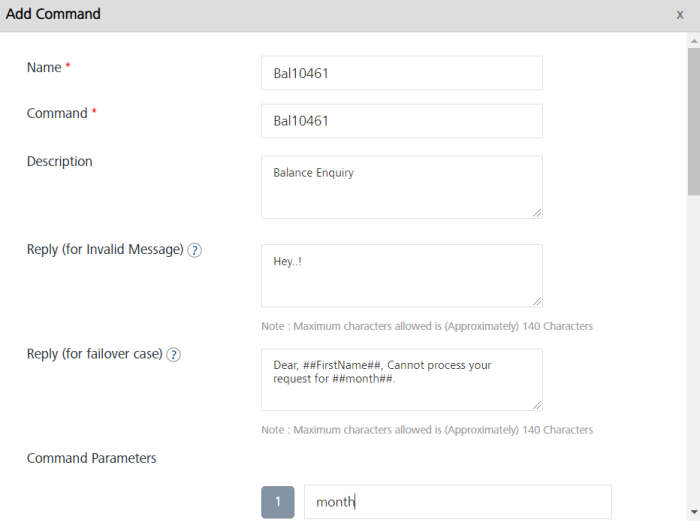Click the Command Parameters heading
Viewport: 700px width, 523px height.
(91, 458)
